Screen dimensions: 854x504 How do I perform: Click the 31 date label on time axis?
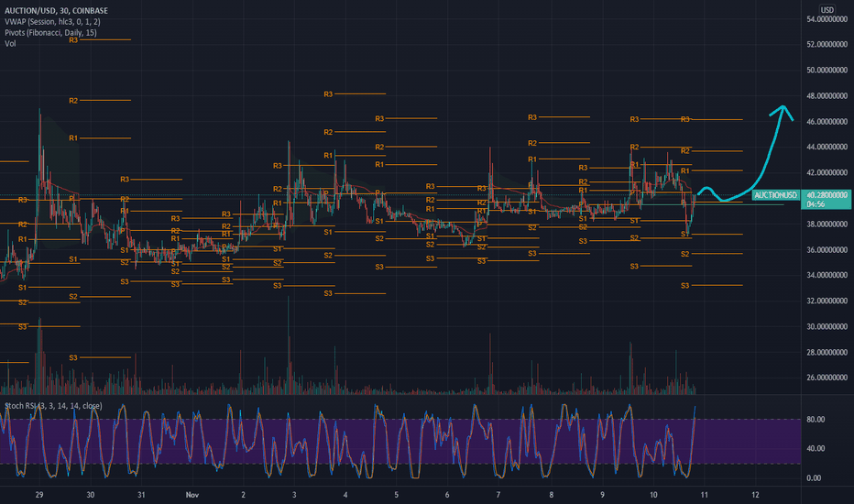[141, 495]
